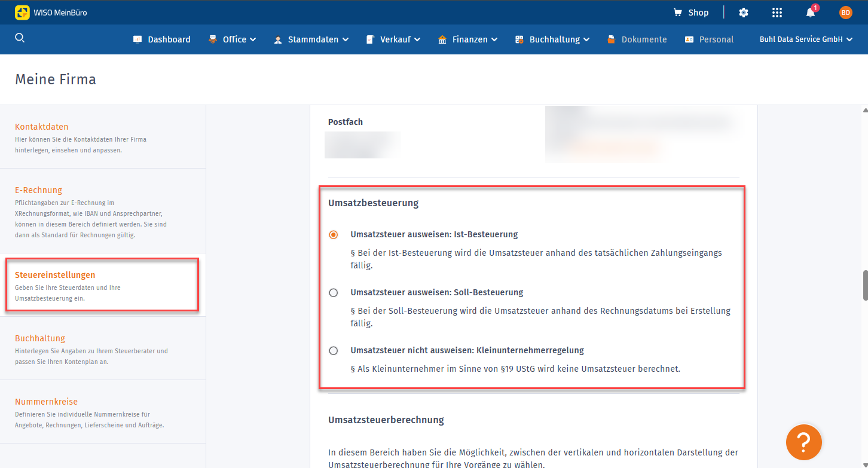Open the orange help question mark
The width and height of the screenshot is (868, 468).
tap(804, 442)
